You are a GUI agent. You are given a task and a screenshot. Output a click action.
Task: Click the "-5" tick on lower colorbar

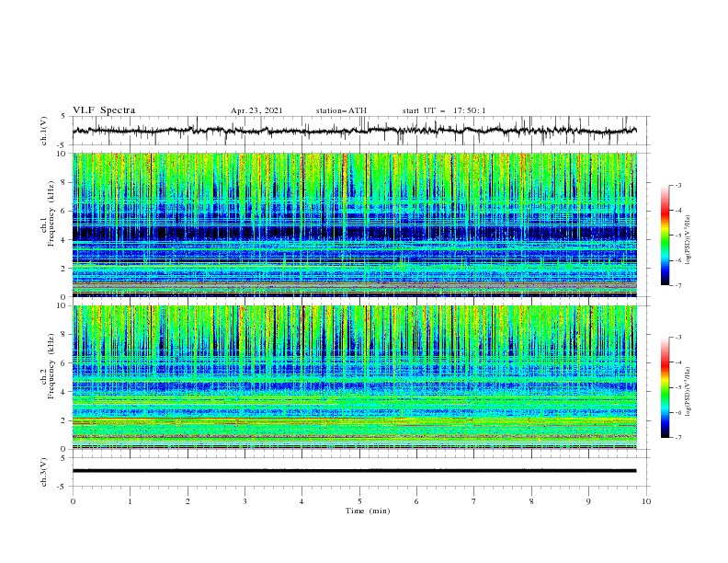[x=677, y=387]
